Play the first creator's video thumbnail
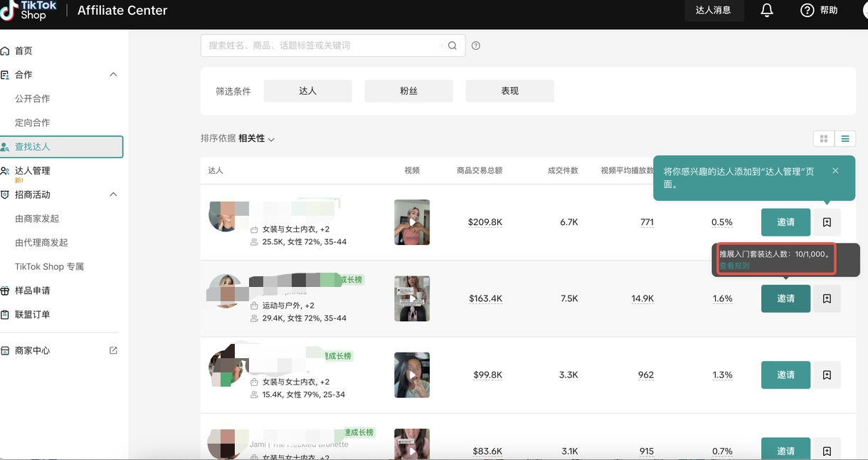 tap(412, 222)
